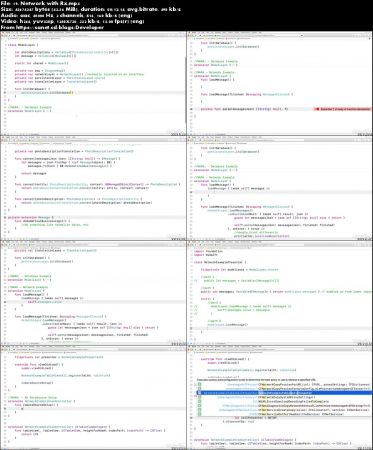Open the frame with the autocomplete suggestion popup

pos(280,397)
